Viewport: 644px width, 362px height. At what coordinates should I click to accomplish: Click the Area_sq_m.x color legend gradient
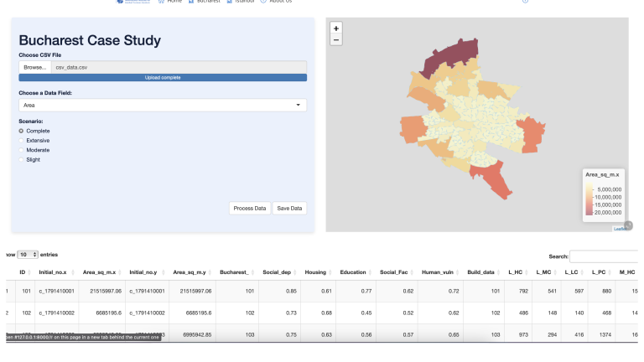coord(589,199)
